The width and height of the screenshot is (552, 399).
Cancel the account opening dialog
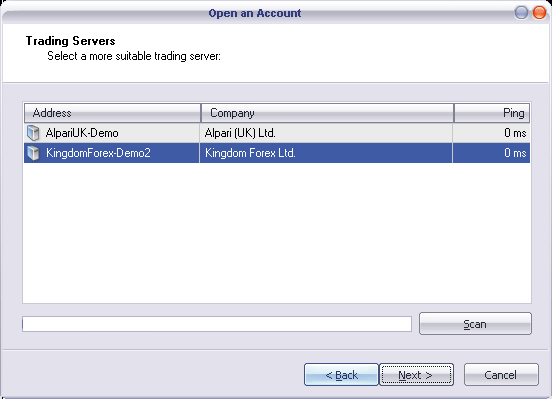(x=501, y=375)
